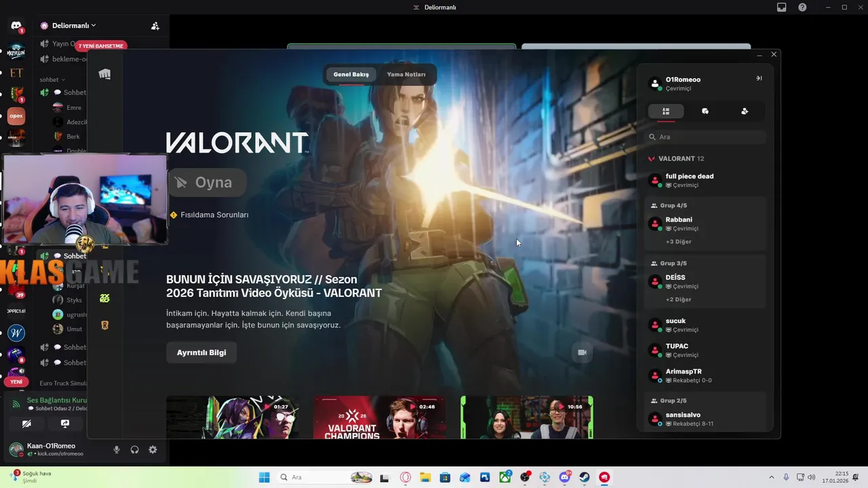Viewport: 868px width, 488px height.
Task: Open the add friend tab icon
Action: [745, 111]
